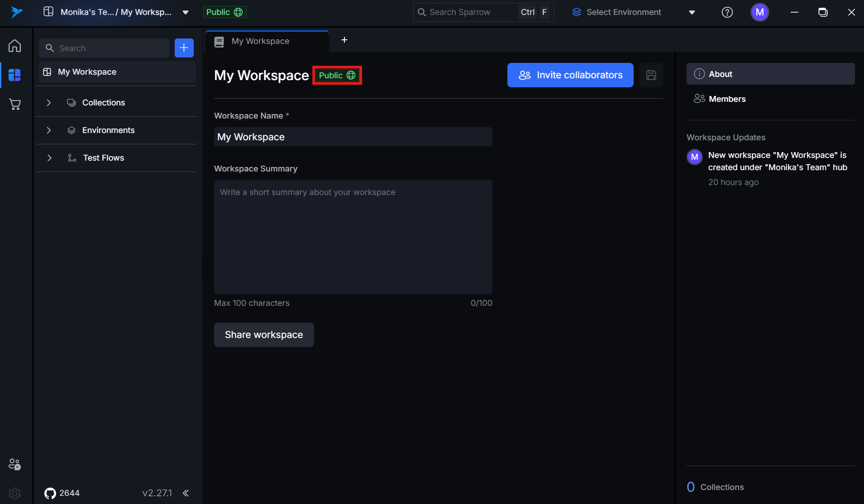This screenshot has width=864, height=504.
Task: Select the Workspaces icon in left rail
Action: click(x=14, y=75)
